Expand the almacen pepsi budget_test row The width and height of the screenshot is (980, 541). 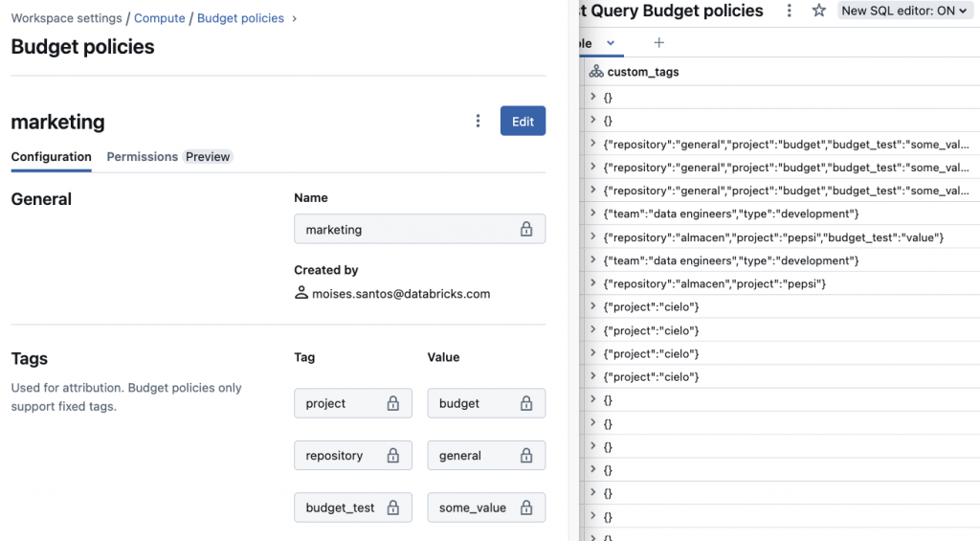pos(593,237)
